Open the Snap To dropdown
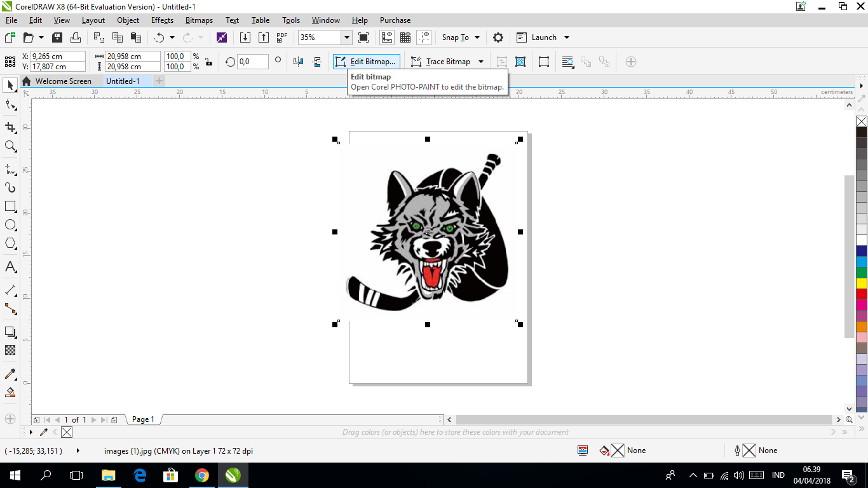Image resolution: width=868 pixels, height=488 pixels. 459,37
